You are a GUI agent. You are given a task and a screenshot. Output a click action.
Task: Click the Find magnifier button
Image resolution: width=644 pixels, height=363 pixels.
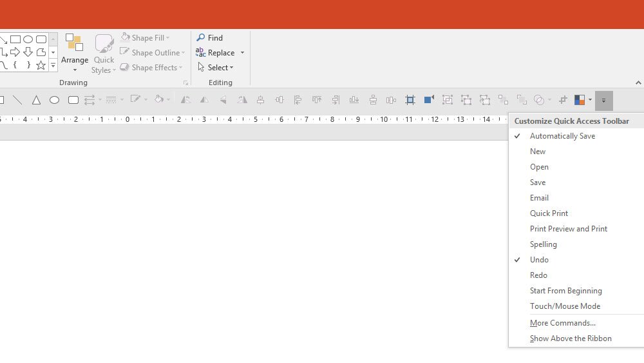tap(210, 38)
